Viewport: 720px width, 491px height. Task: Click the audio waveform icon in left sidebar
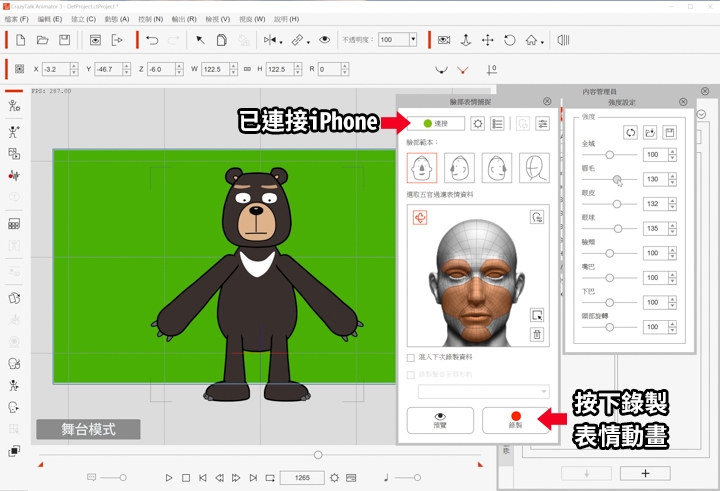pyautogui.click(x=14, y=175)
